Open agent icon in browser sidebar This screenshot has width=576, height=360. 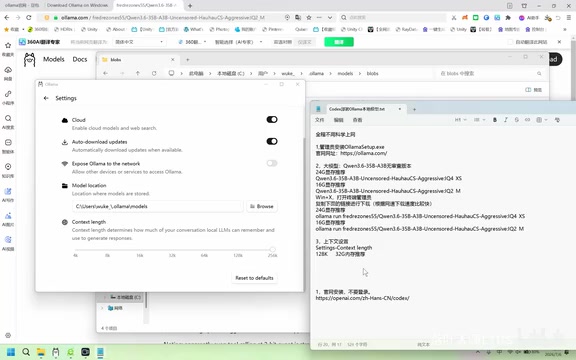[x=8, y=143]
